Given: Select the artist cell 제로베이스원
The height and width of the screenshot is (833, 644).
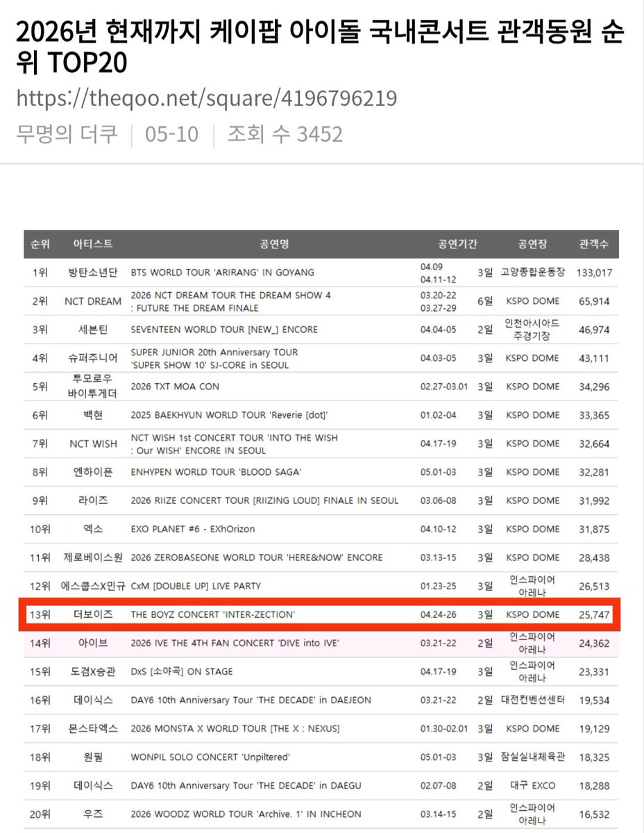Looking at the screenshot, I should click(93, 557).
